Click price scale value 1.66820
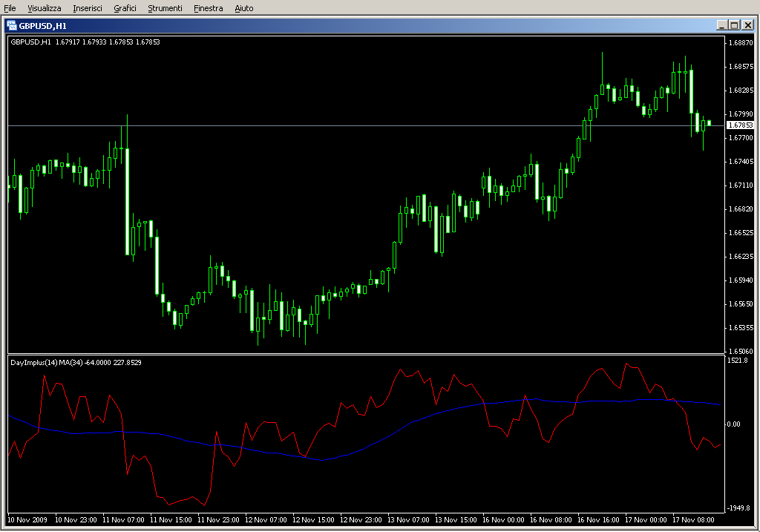Image resolution: width=760 pixels, height=532 pixels. 741,208
